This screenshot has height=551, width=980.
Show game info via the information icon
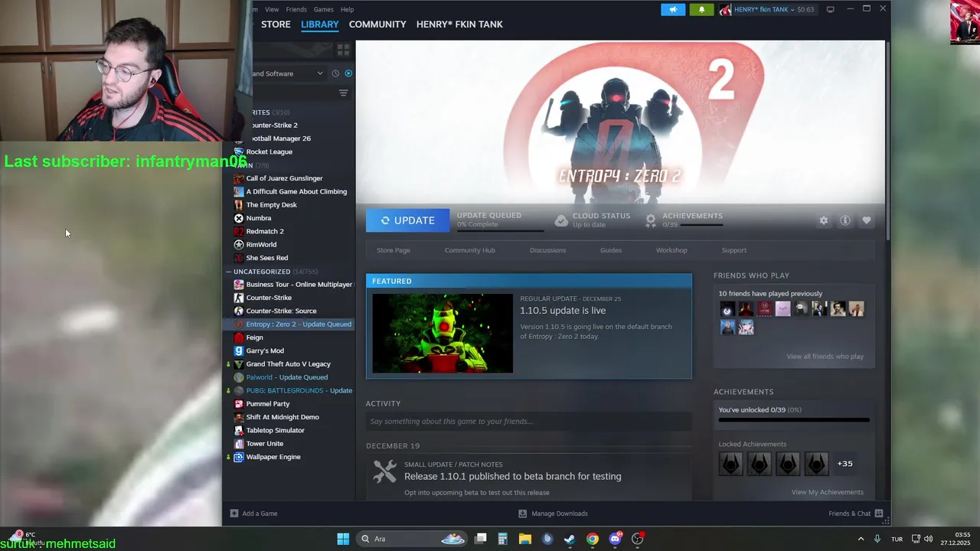(845, 220)
